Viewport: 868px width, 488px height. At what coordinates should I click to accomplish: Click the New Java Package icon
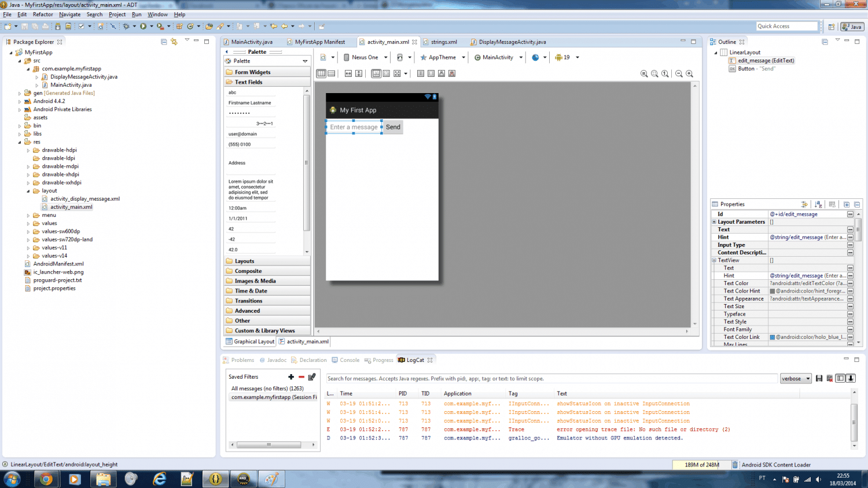[x=179, y=26]
